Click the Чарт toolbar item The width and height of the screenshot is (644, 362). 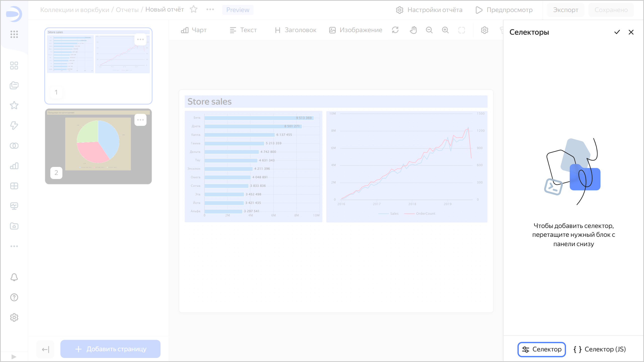click(x=194, y=30)
